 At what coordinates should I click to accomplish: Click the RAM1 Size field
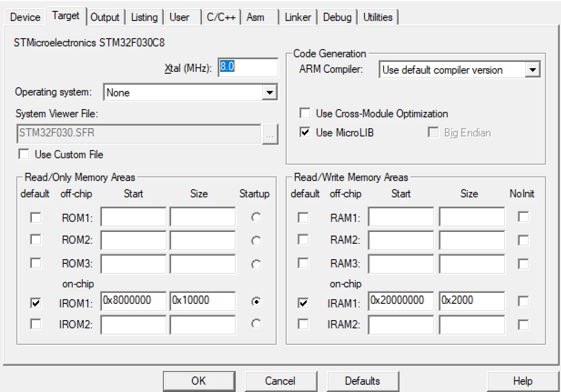point(472,217)
